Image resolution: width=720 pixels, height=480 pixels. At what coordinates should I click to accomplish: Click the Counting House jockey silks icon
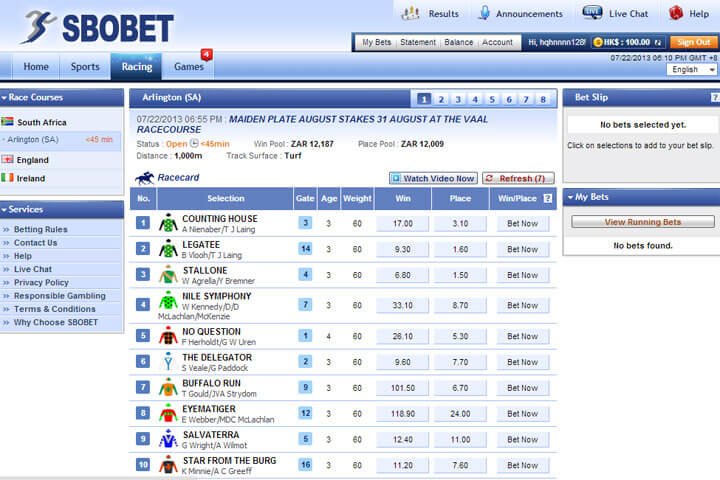[168, 223]
